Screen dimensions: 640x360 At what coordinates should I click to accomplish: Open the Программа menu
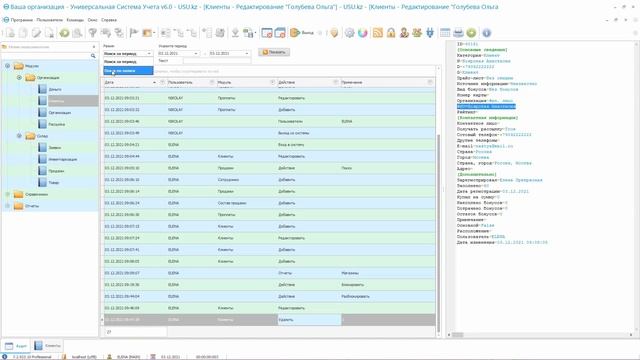coord(22,20)
